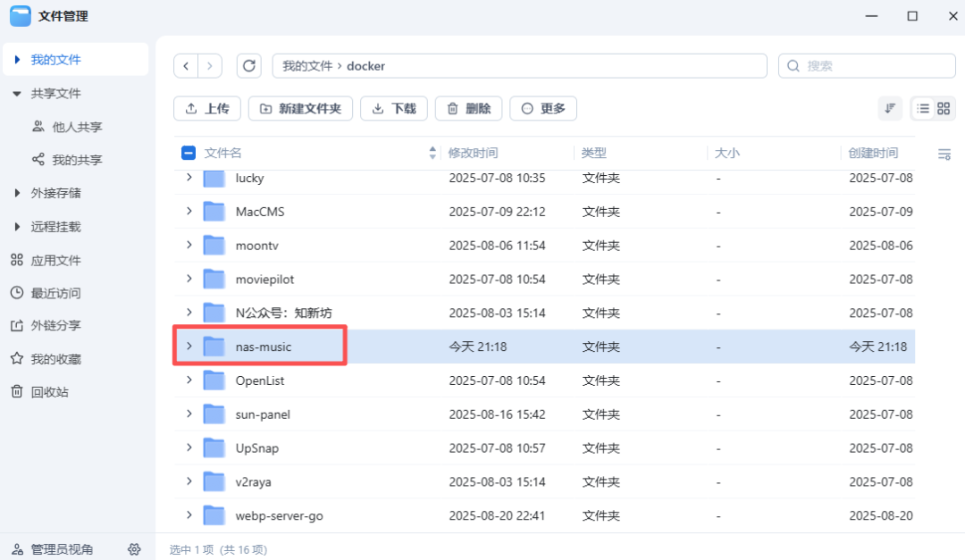
Task: Open 最近访问 in the sidebar
Action: click(55, 293)
